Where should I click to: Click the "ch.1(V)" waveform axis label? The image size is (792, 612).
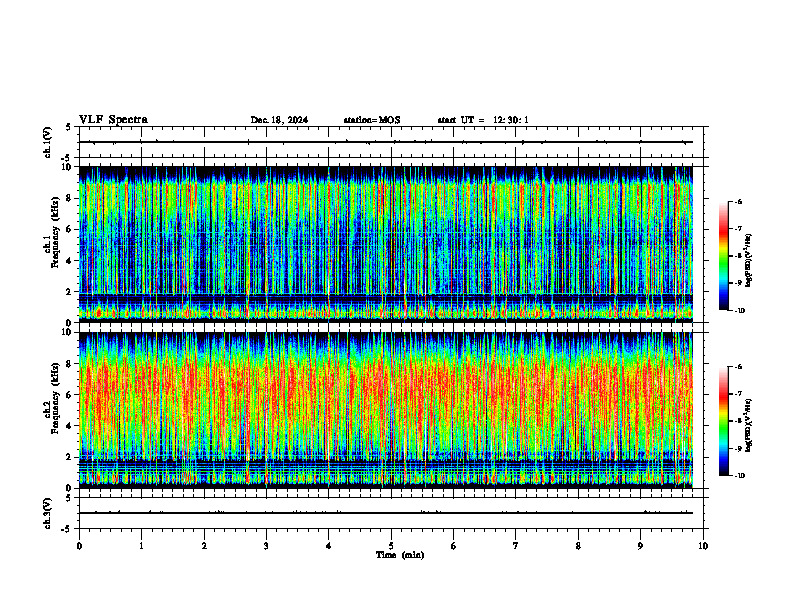pyautogui.click(x=47, y=142)
